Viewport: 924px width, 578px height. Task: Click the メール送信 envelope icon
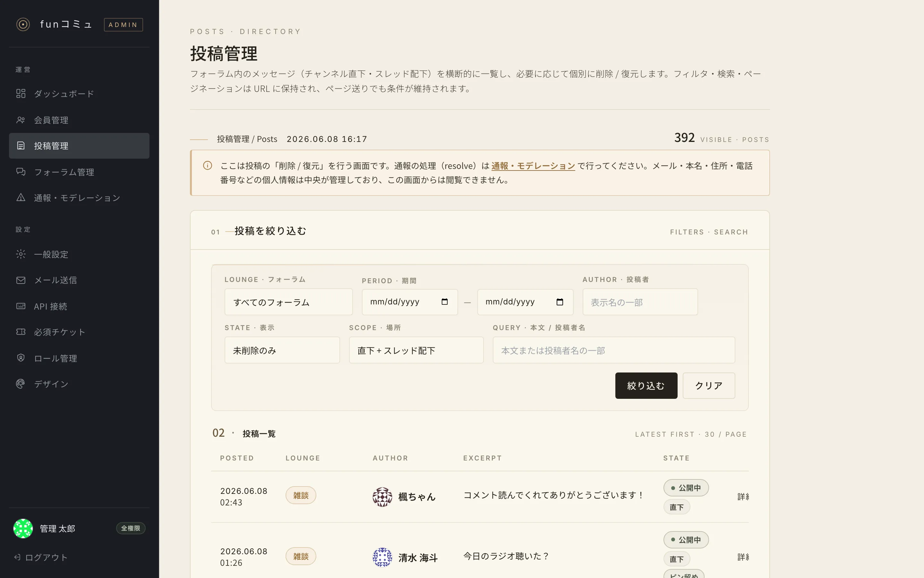pyautogui.click(x=21, y=280)
